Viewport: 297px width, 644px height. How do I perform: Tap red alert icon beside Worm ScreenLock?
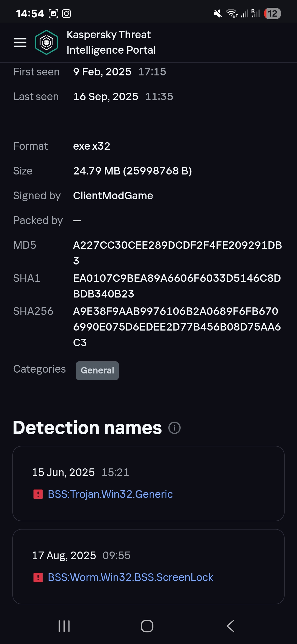[x=38, y=577]
